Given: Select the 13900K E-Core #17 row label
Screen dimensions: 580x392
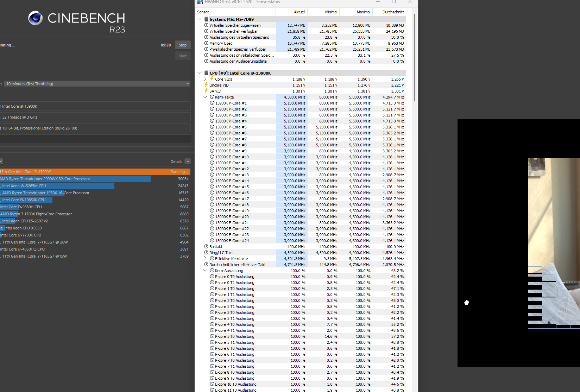Looking at the screenshot, I should click(232, 199).
